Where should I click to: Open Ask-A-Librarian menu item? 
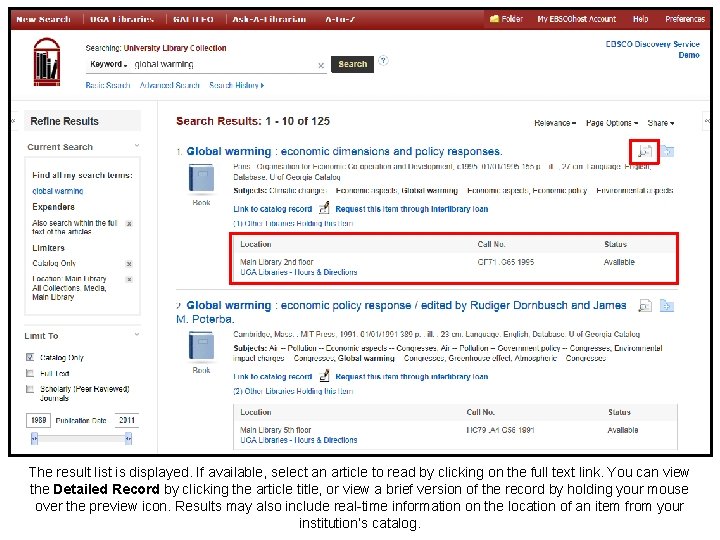tap(269, 19)
